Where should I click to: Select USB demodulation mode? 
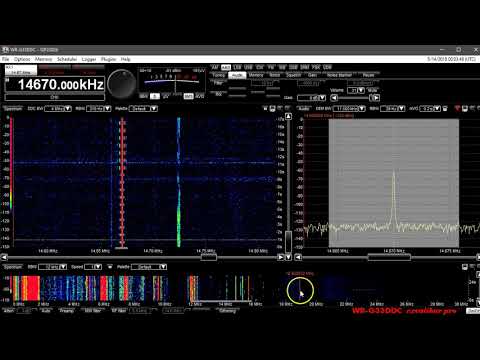point(248,67)
